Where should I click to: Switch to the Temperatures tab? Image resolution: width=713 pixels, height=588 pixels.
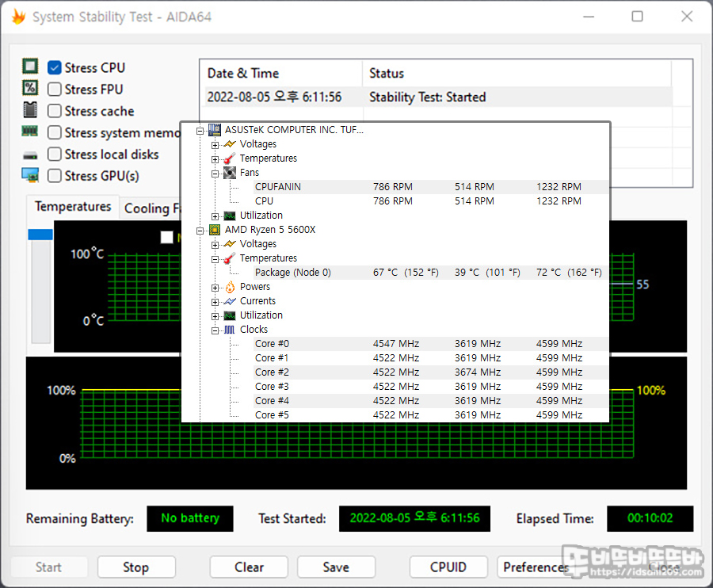click(x=73, y=207)
